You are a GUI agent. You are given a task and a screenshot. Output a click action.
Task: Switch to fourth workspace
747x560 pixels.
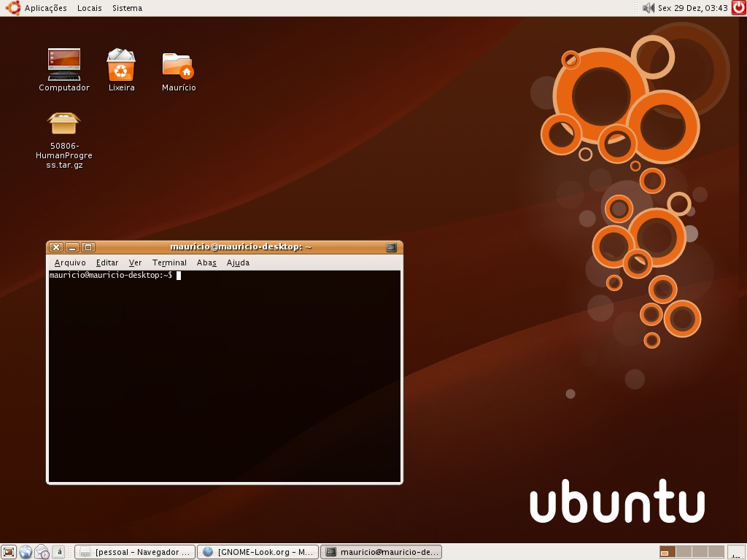[716, 552]
